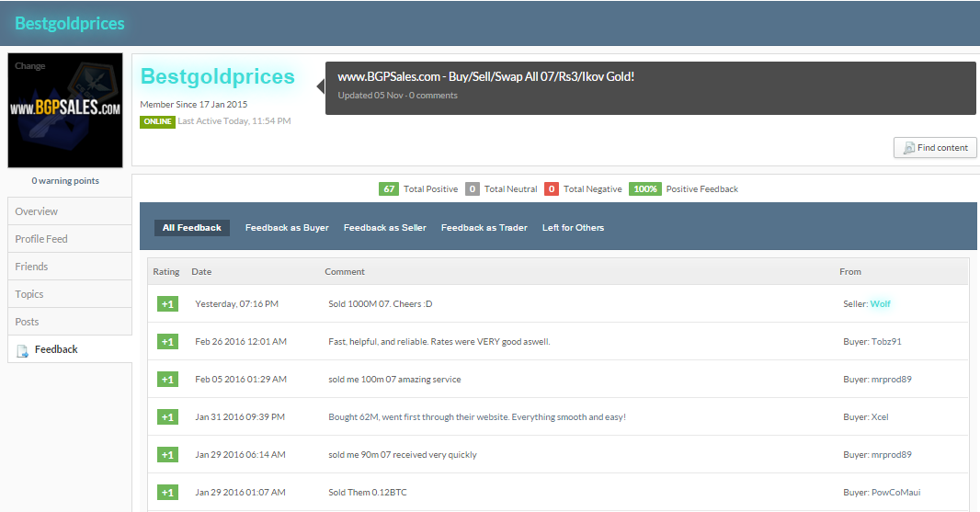Viewport: 980px width, 512px height.
Task: Click the red 0 Total Negative badge
Action: coord(552,188)
